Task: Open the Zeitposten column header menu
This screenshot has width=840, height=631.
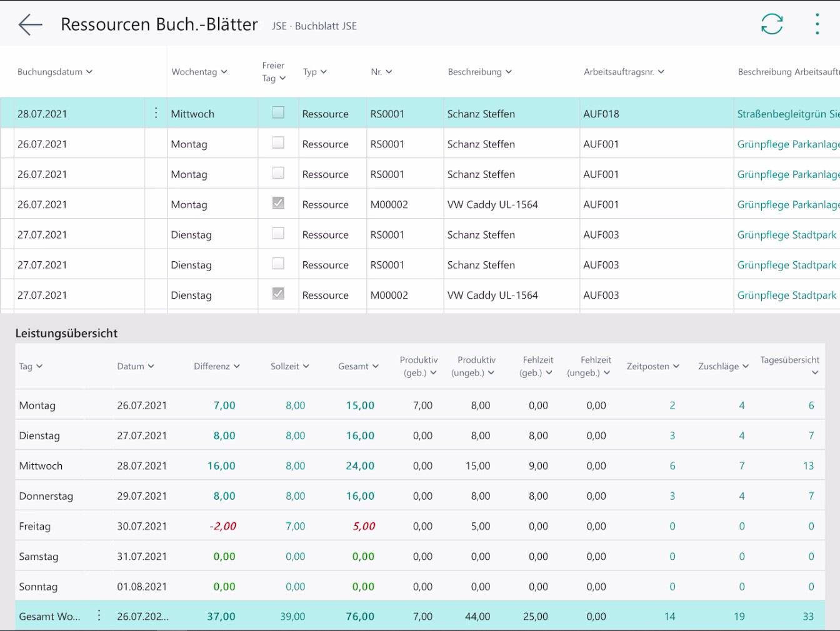Action: coord(652,366)
